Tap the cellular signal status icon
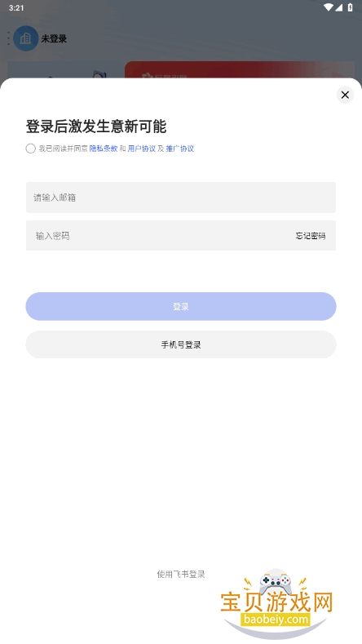This screenshot has width=362, height=644. click(x=338, y=7)
